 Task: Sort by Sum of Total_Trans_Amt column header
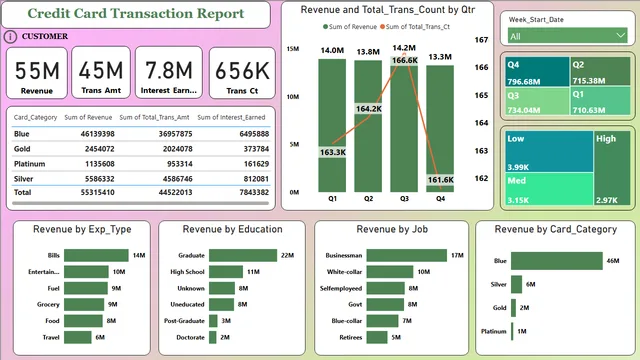154,118
